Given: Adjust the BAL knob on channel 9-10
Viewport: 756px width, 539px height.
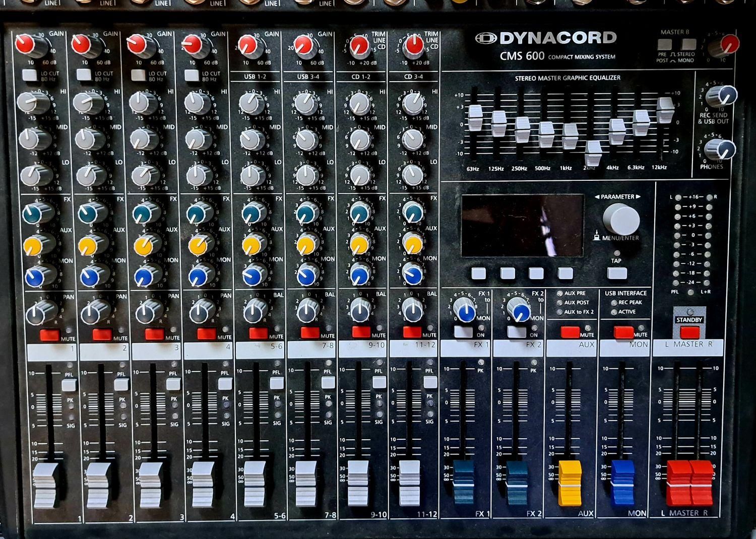Looking at the screenshot, I should coord(359,310).
